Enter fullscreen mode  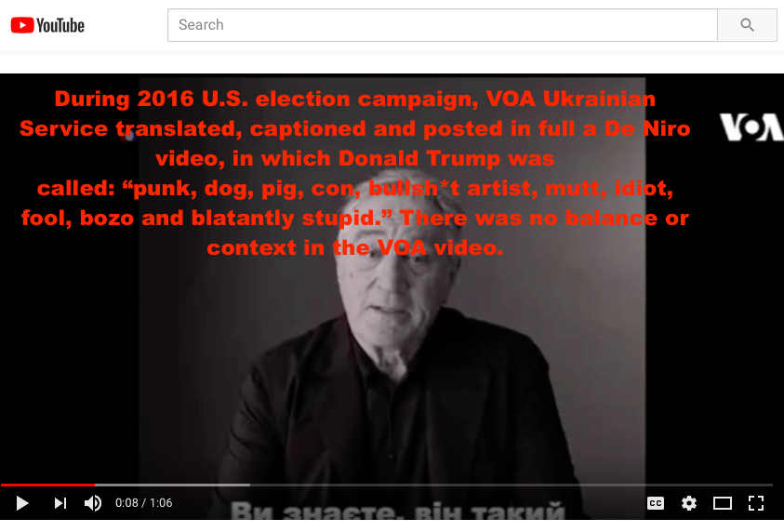point(756,503)
